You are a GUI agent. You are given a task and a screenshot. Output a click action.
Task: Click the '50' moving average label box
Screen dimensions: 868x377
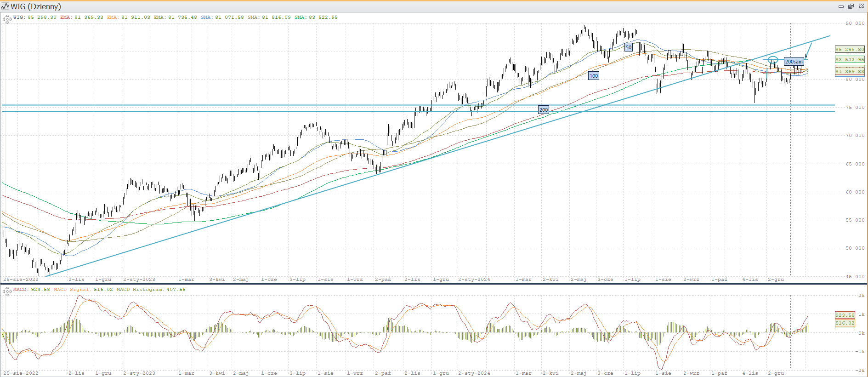(628, 47)
